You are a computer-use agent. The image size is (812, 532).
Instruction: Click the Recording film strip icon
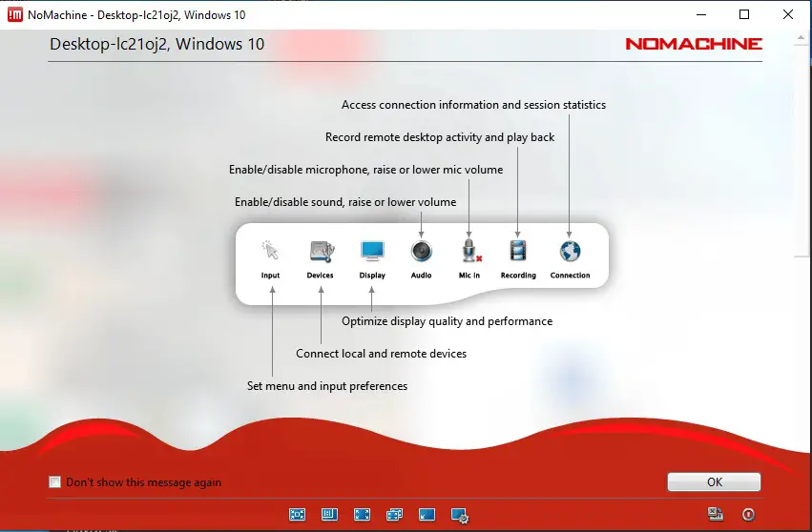tap(518, 251)
